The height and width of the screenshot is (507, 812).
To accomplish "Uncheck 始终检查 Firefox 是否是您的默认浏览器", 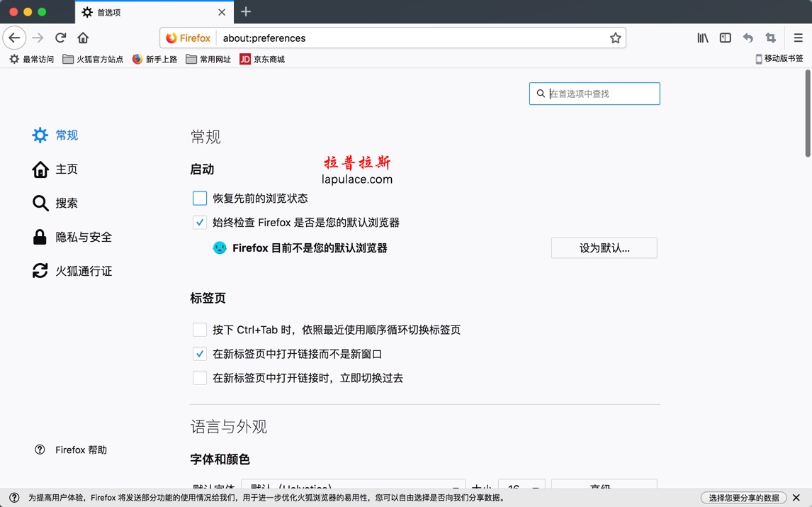I will coord(199,222).
